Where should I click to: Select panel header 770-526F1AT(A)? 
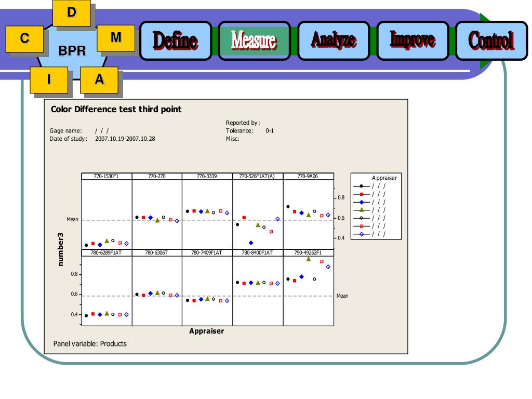[257, 177]
